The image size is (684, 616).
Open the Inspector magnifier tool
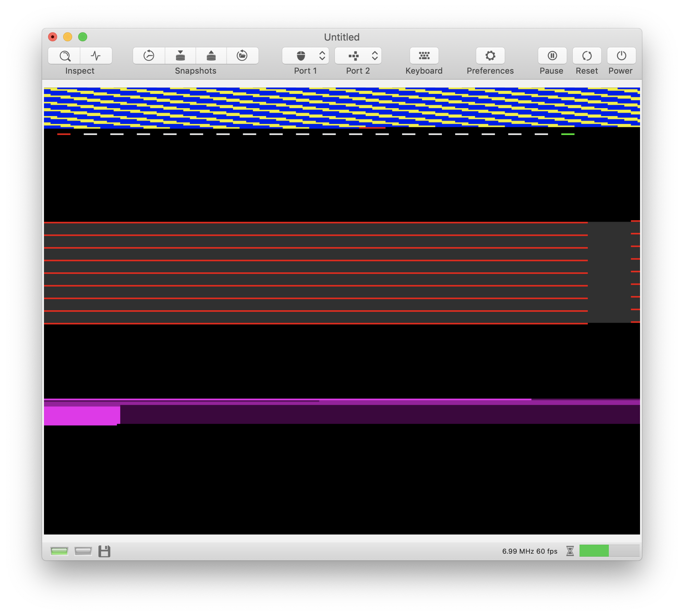point(64,56)
